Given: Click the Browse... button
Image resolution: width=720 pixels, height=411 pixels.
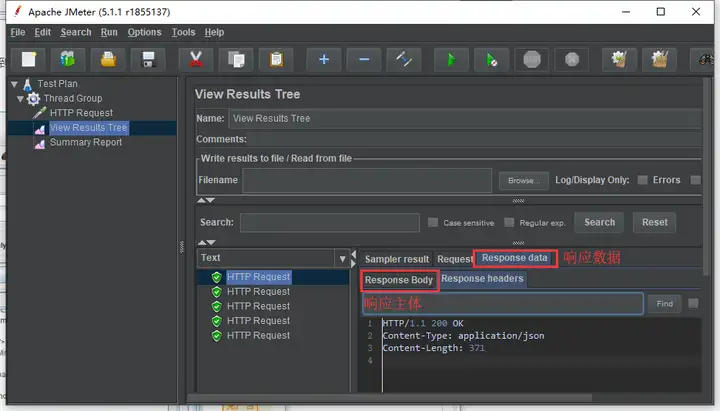Looking at the screenshot, I should click(524, 180).
